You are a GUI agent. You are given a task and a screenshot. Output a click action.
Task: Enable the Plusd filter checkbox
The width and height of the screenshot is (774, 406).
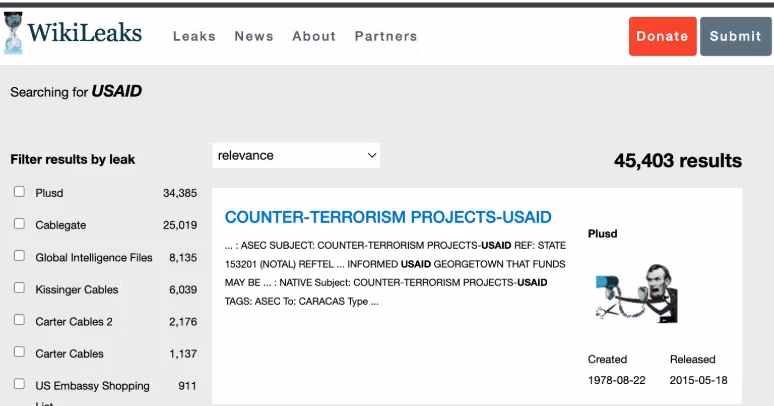(x=19, y=192)
